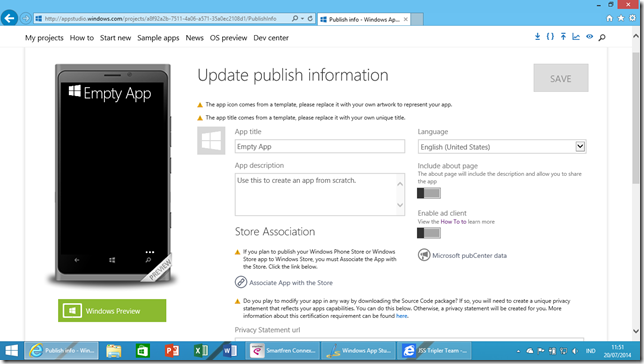
Task: Click the page scrollbar down arrow
Action: 636,331
